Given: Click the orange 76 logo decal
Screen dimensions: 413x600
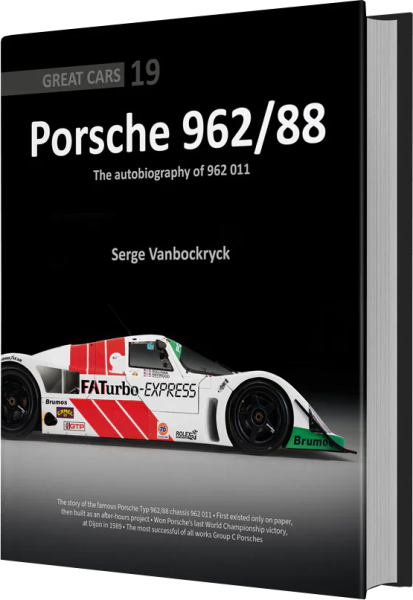Looking at the screenshot, I should click(163, 430).
